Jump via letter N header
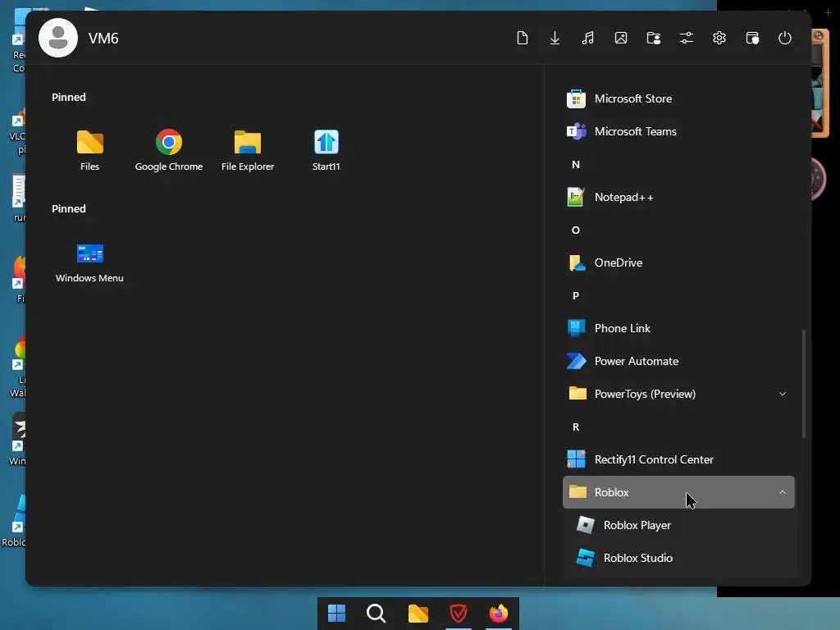Viewport: 840px width, 630px height. click(x=575, y=164)
